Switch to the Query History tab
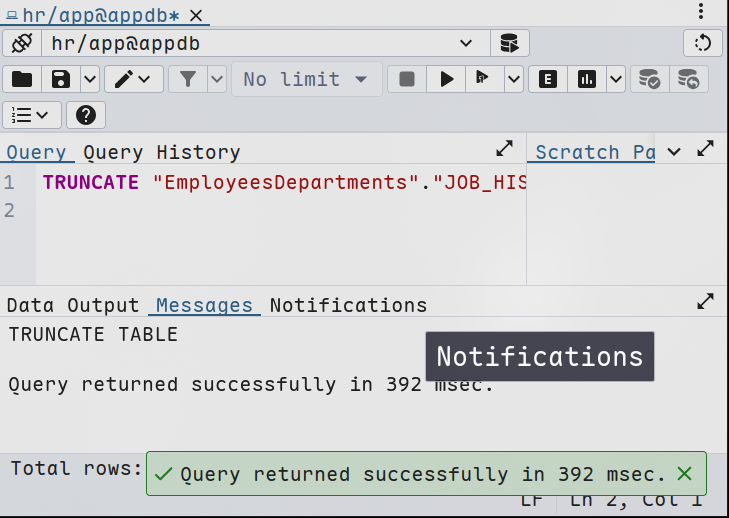Screen dimensions: 729x518 [x=161, y=152]
